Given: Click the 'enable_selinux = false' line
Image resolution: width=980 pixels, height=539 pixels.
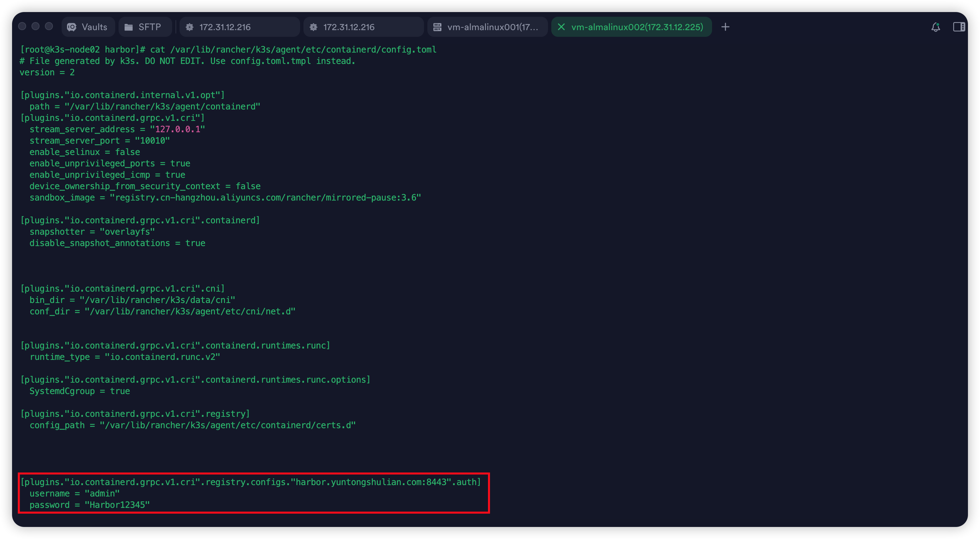Looking at the screenshot, I should point(85,152).
